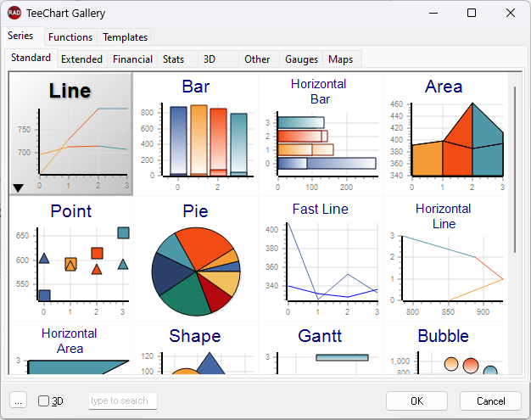Screen dimensions: 531x420
Task: Select the Horizontal Line chart type
Action: click(x=445, y=259)
